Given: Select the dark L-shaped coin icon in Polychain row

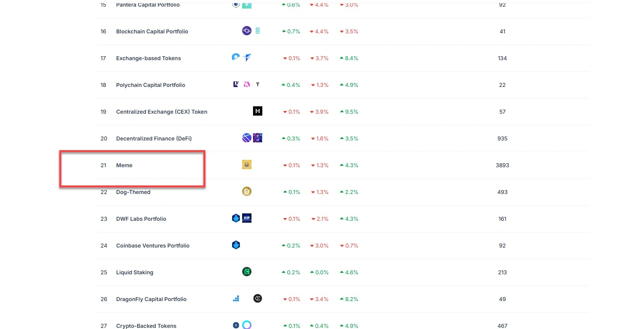Looking at the screenshot, I should click(236, 84).
